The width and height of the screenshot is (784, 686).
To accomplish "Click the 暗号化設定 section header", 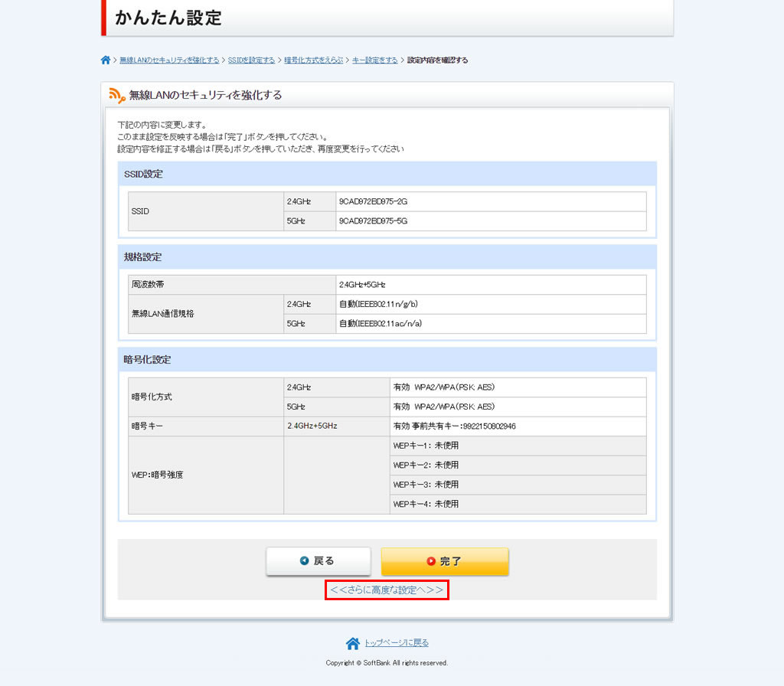I will point(147,360).
